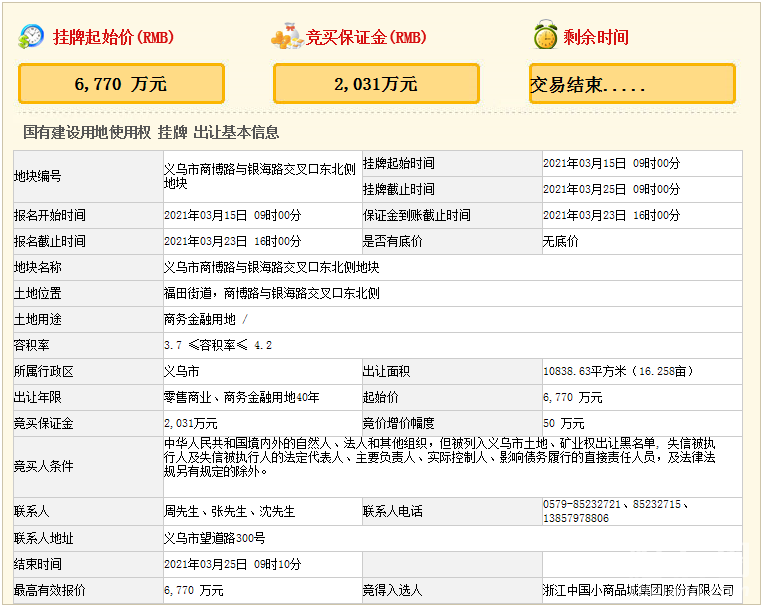This screenshot has height=607, width=765.
Task: Click the coins icon beside 竞买保证金 heading
Action: [x=286, y=37]
